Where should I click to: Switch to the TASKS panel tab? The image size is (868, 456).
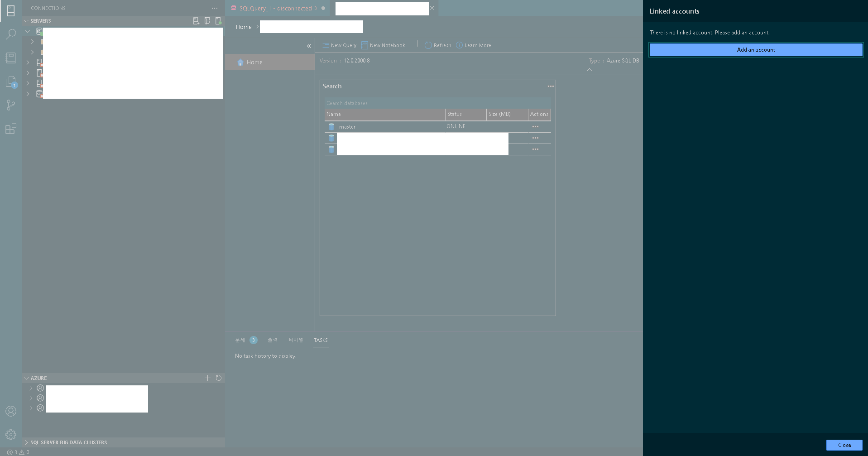pos(321,340)
